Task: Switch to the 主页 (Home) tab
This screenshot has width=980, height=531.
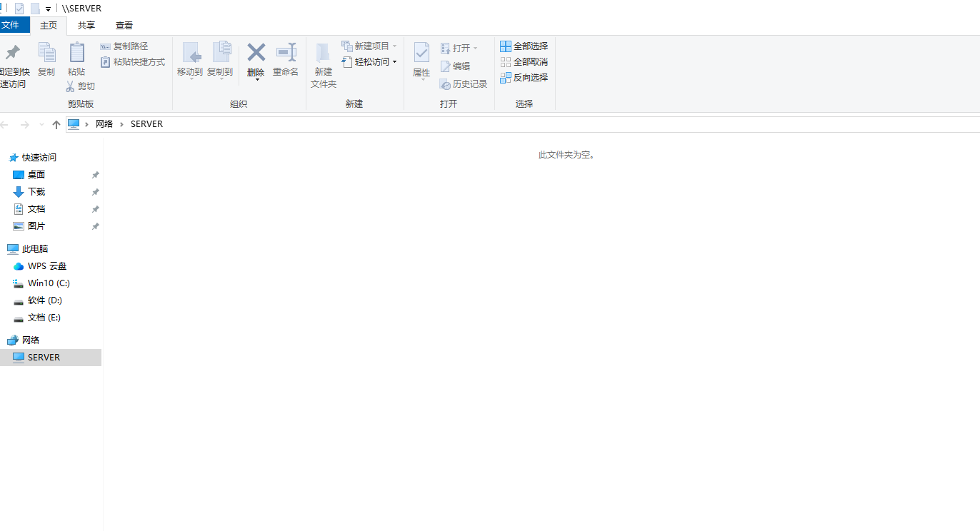Action: 49,26
